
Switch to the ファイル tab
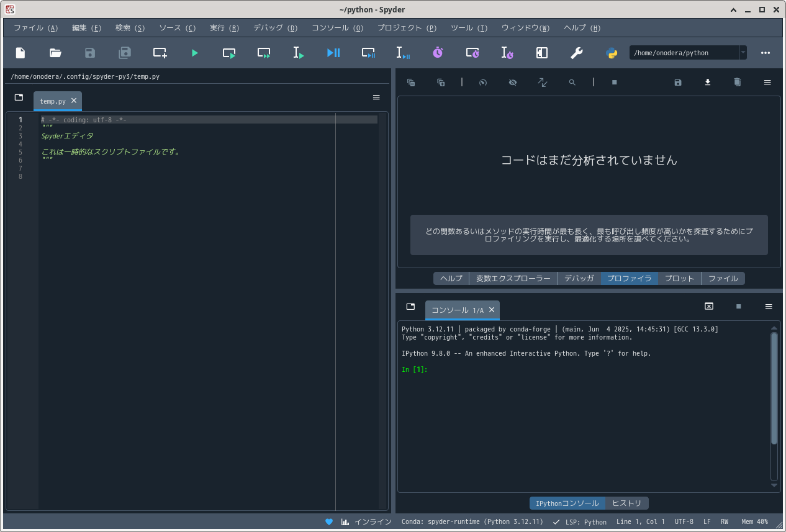pos(723,278)
